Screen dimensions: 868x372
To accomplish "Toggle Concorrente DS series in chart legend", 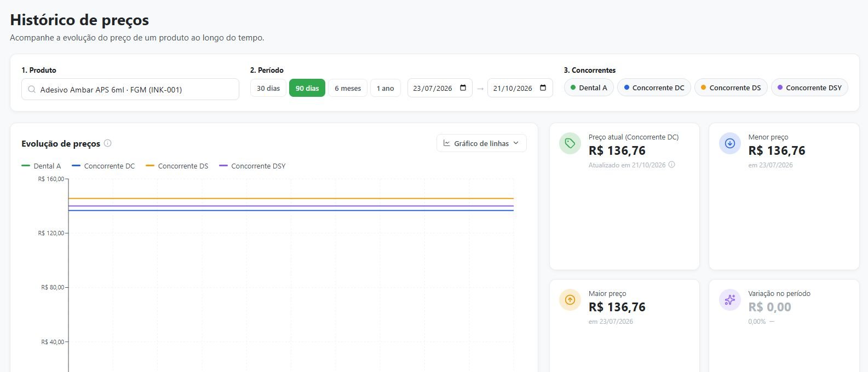I will pos(177,166).
